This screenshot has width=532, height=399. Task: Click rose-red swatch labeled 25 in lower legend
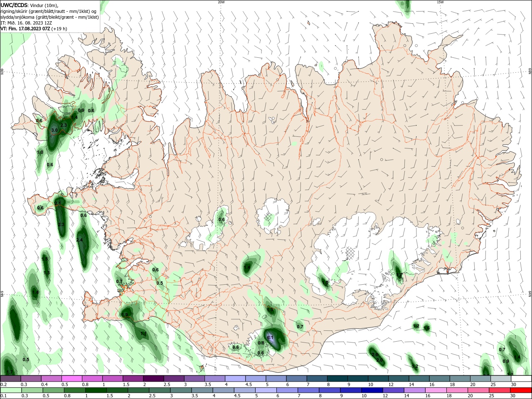click(x=500, y=390)
